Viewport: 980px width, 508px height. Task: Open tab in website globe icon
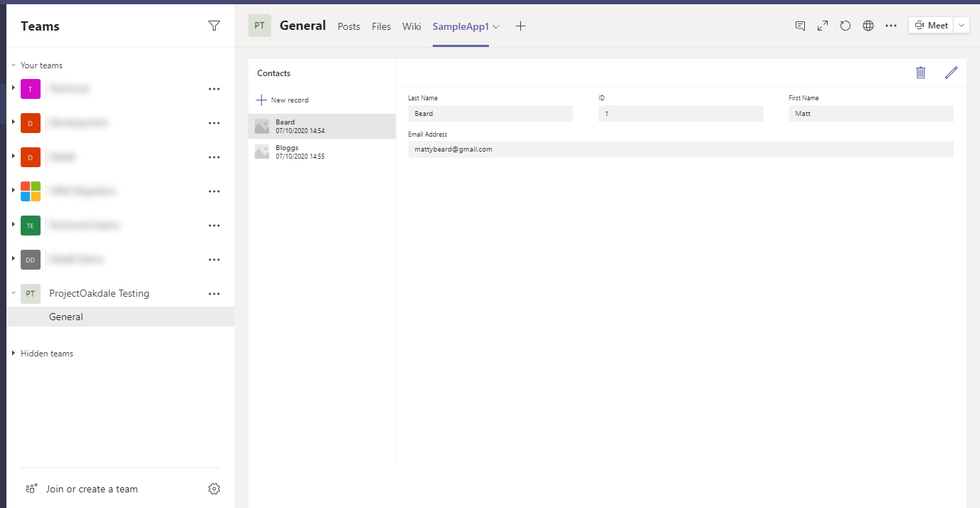pyautogui.click(x=868, y=26)
